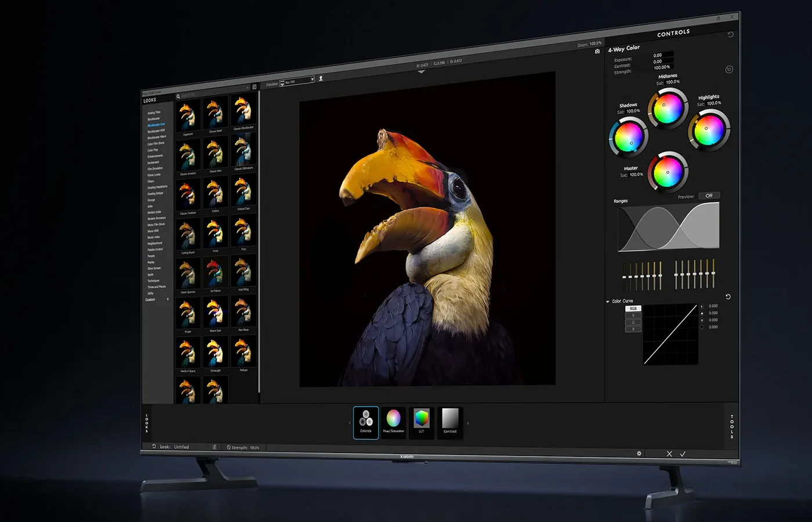Collapse the Color Curve section
The height and width of the screenshot is (522, 812).
(608, 302)
